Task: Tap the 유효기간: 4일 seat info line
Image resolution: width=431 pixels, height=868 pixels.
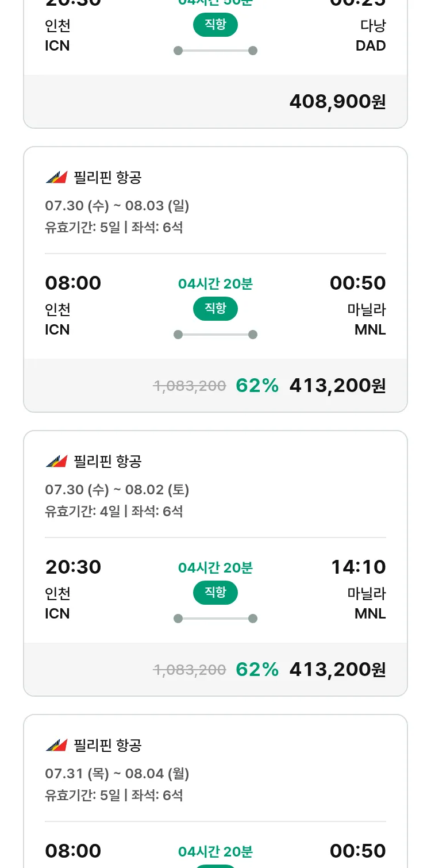Action: click(x=114, y=511)
